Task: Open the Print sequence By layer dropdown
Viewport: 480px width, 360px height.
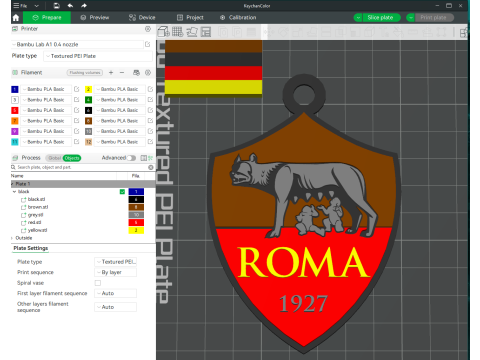Action: point(115,272)
